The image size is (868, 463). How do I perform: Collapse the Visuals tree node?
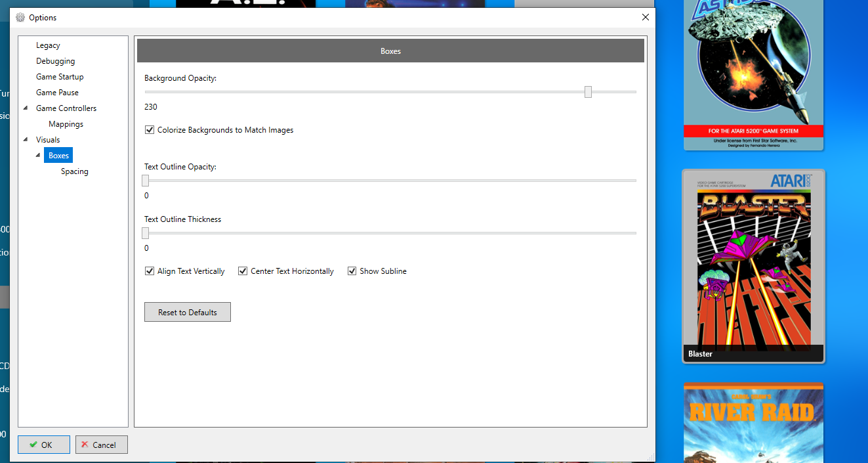(x=25, y=140)
